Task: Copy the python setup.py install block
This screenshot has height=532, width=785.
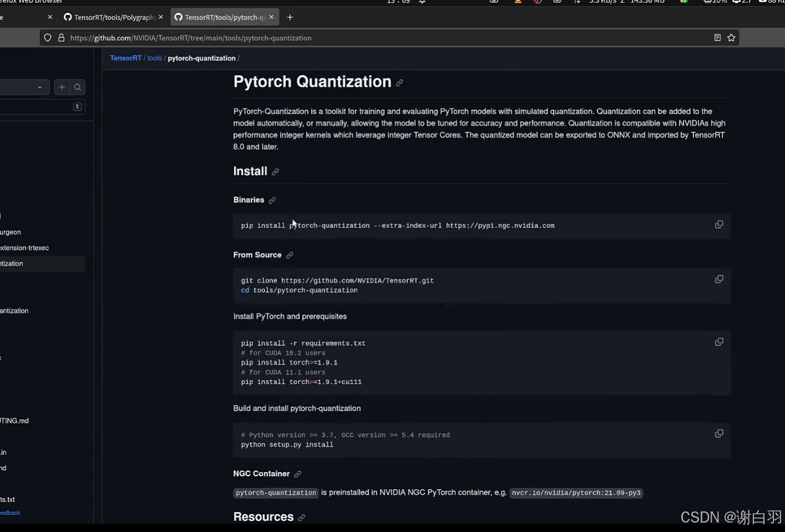Action: click(719, 433)
